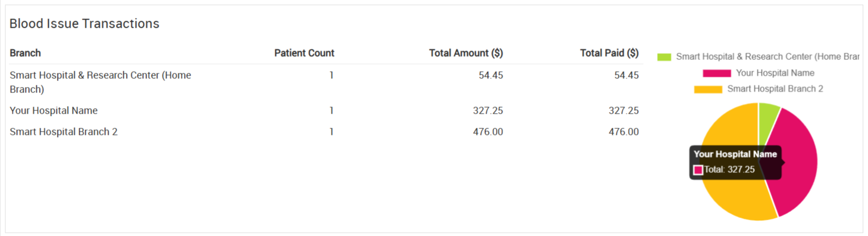Toggle Your Hospital Name legend label

[775, 73]
